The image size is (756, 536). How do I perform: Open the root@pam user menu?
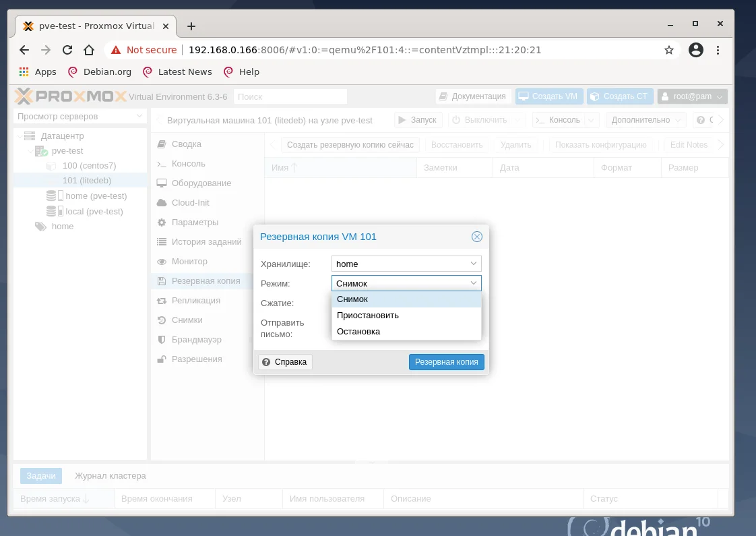point(692,96)
